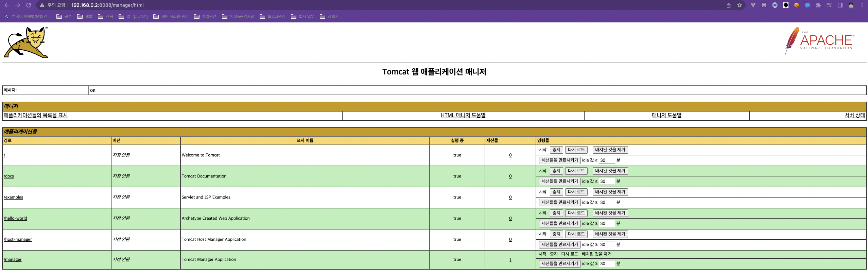
Task: Click 중지 button for root / app
Action: [x=556, y=150]
